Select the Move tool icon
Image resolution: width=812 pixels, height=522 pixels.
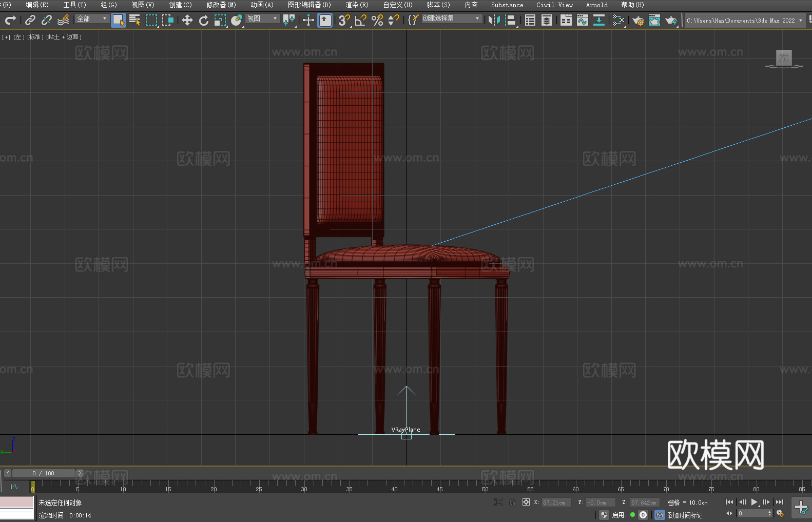pos(187,20)
